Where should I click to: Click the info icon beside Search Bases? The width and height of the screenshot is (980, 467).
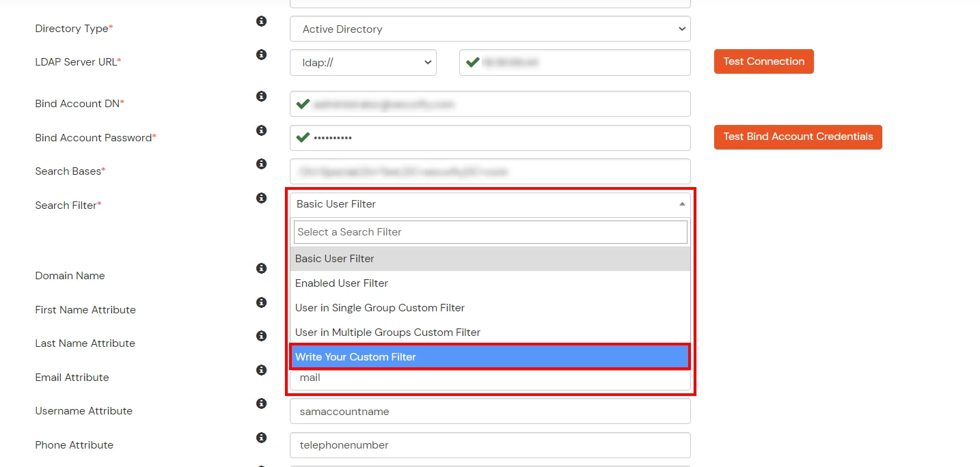(261, 164)
